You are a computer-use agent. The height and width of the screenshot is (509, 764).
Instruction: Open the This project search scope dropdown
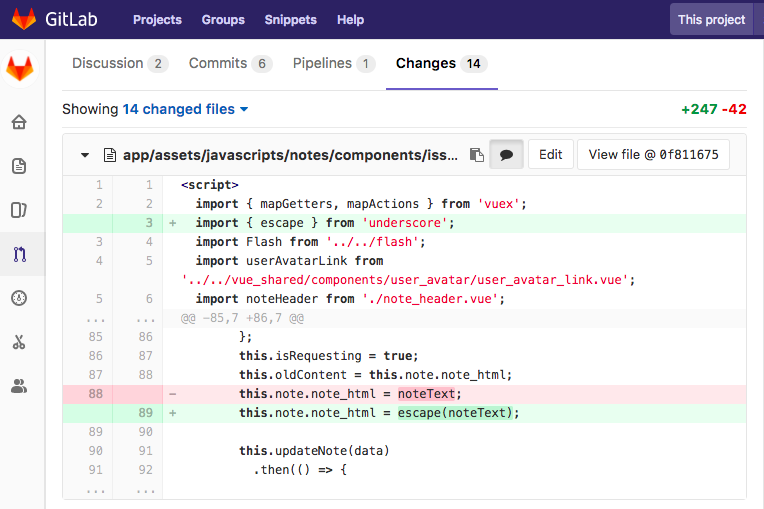[711, 19]
